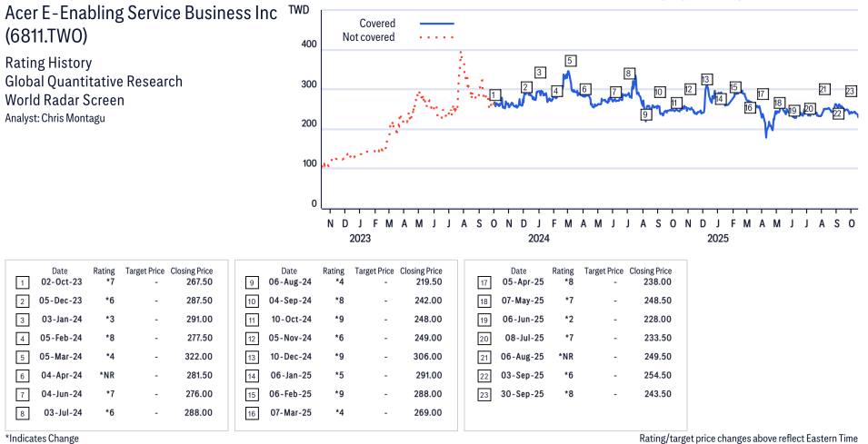Click number box 16 in the table
Screen dimensions: 868x444
(x=252, y=412)
